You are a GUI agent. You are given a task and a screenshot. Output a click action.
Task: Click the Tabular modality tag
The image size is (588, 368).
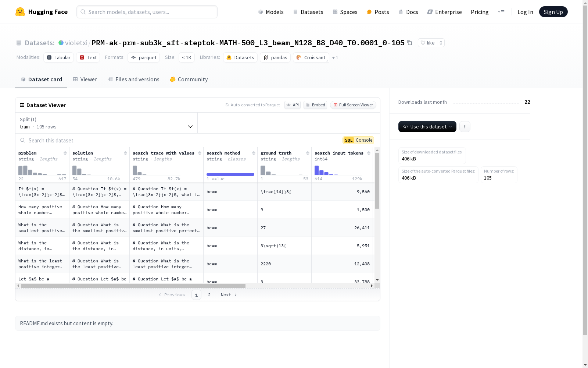coord(59,57)
